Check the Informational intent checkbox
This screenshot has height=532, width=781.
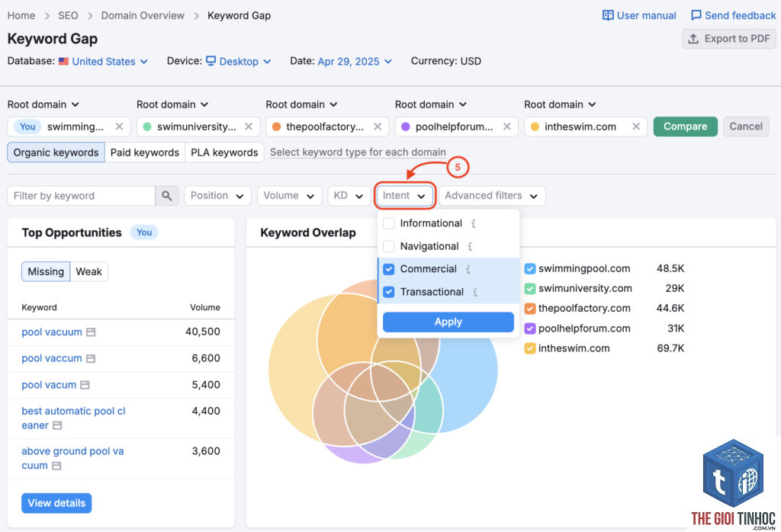(x=388, y=223)
